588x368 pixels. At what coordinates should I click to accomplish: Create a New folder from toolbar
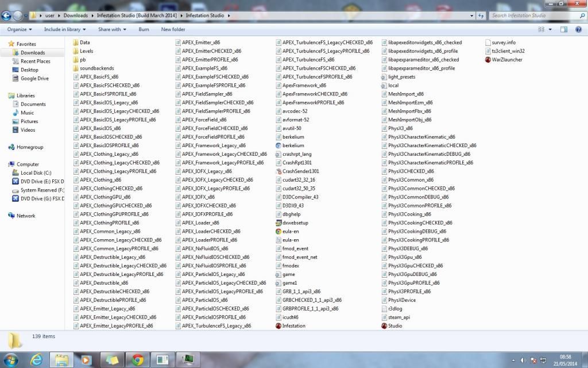click(173, 29)
